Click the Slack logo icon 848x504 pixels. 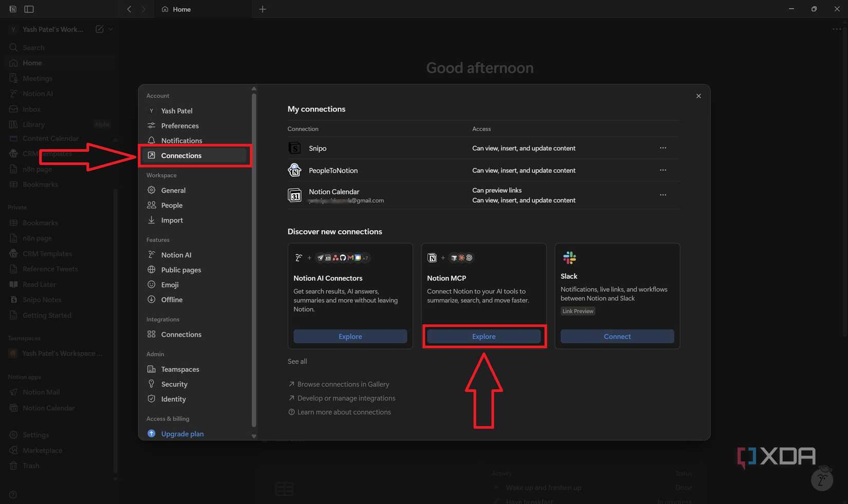tap(569, 257)
